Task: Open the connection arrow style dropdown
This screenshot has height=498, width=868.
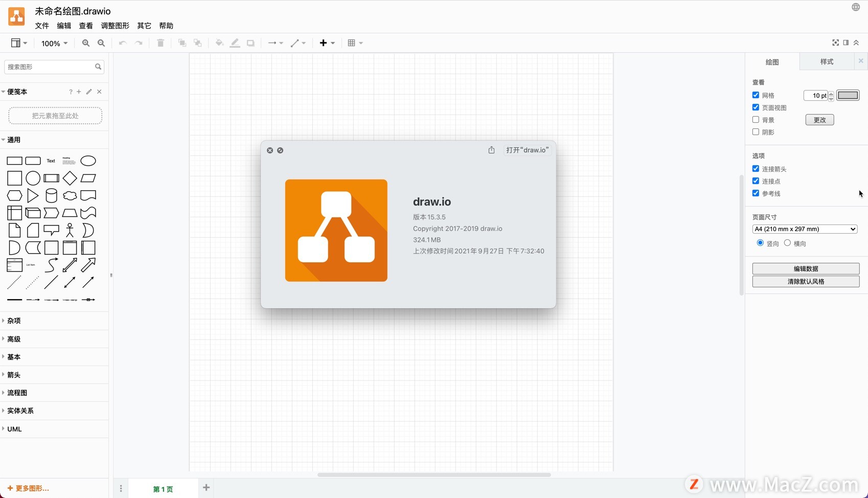Action: tap(276, 43)
